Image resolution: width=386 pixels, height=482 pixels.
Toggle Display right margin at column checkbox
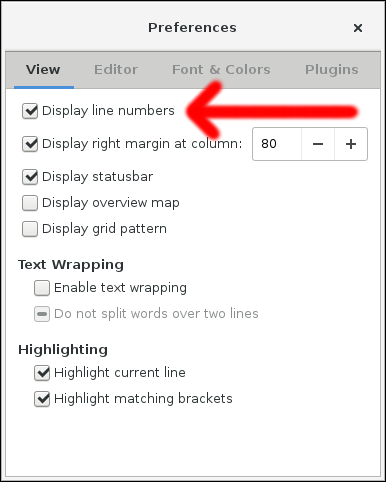30,144
